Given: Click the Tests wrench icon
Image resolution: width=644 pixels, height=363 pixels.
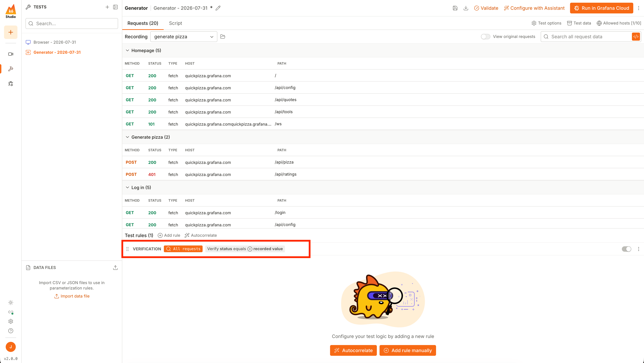Looking at the screenshot, I should click(28, 7).
